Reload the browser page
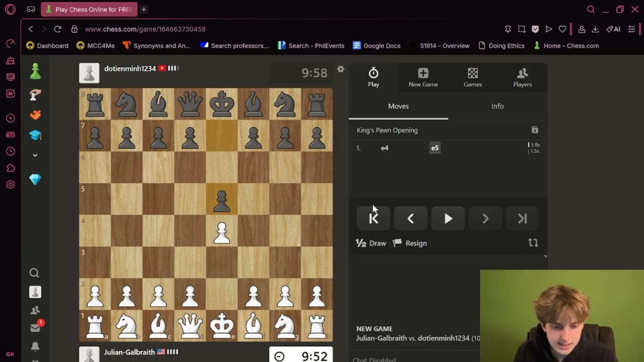 click(57, 29)
